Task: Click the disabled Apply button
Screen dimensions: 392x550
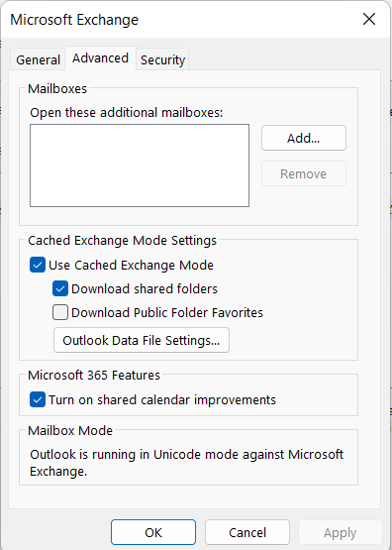Action: (341, 532)
